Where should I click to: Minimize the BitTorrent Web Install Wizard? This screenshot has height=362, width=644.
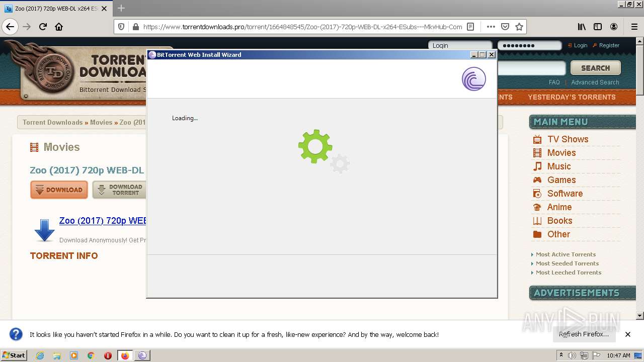click(474, 55)
